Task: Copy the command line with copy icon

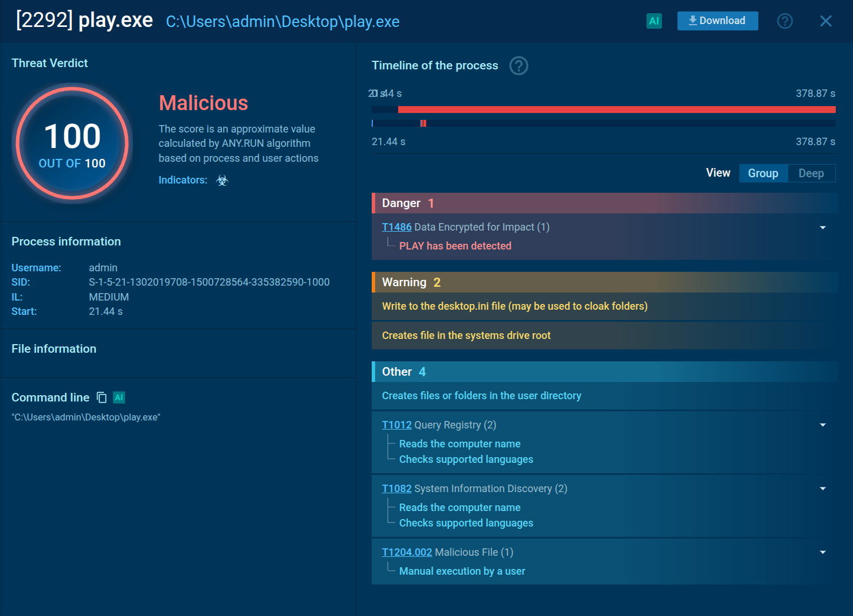Action: [102, 397]
